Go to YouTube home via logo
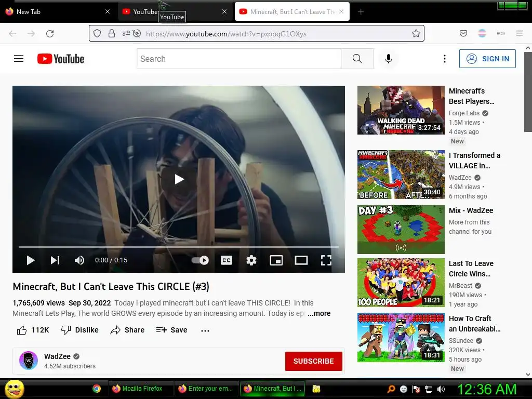 61,59
